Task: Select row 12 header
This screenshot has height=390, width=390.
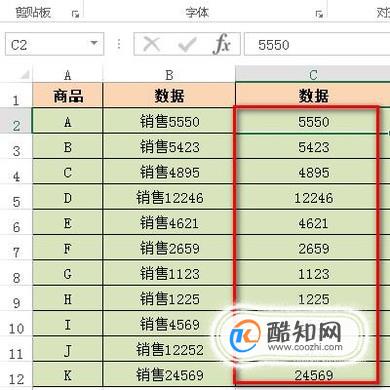Action: (16, 375)
